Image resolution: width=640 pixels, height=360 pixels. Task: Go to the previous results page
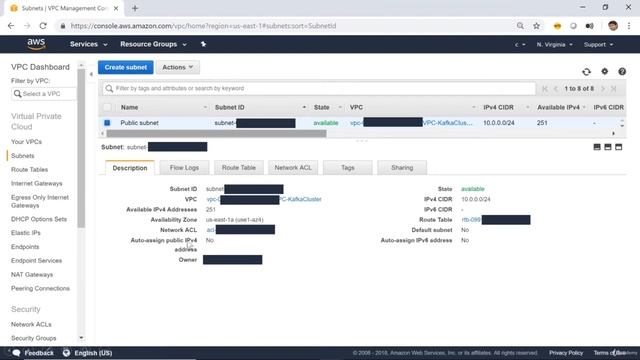pyautogui.click(x=556, y=89)
